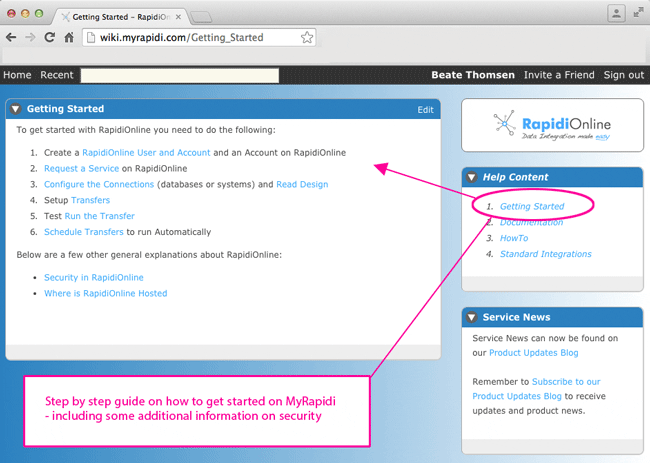650x463 pixels.
Task: Collapse the Getting Started panel triangle
Action: [16, 109]
